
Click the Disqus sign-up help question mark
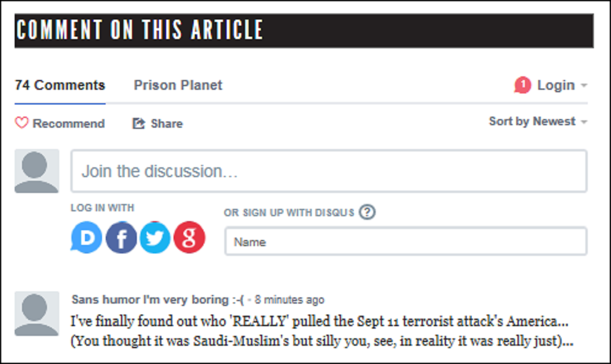(x=367, y=213)
